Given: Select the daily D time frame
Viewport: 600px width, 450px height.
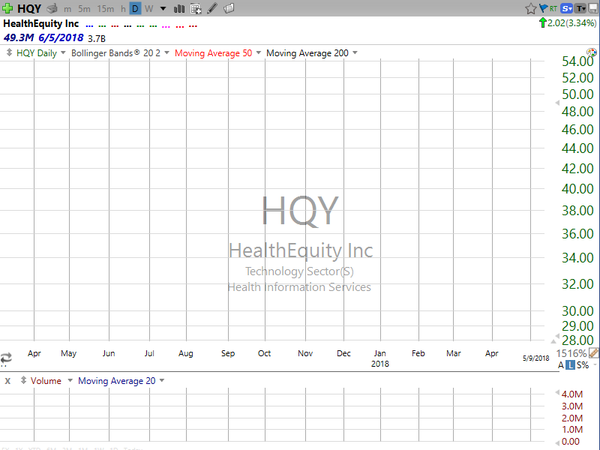Looking at the screenshot, I should [135, 8].
